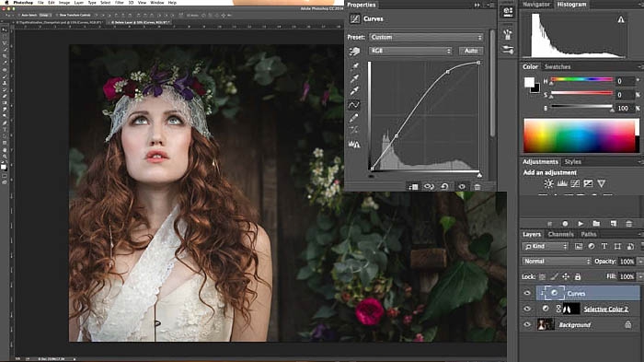Delete the action using the Actions trash icon
644x362 pixels.
(x=628, y=224)
